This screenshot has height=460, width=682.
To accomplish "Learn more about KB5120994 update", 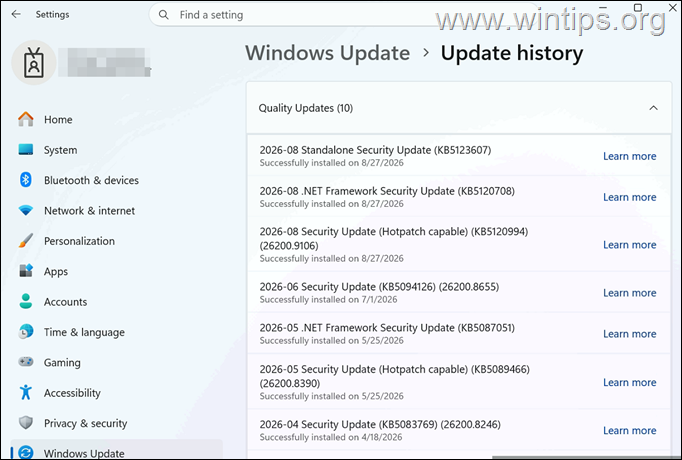I will 629,245.
